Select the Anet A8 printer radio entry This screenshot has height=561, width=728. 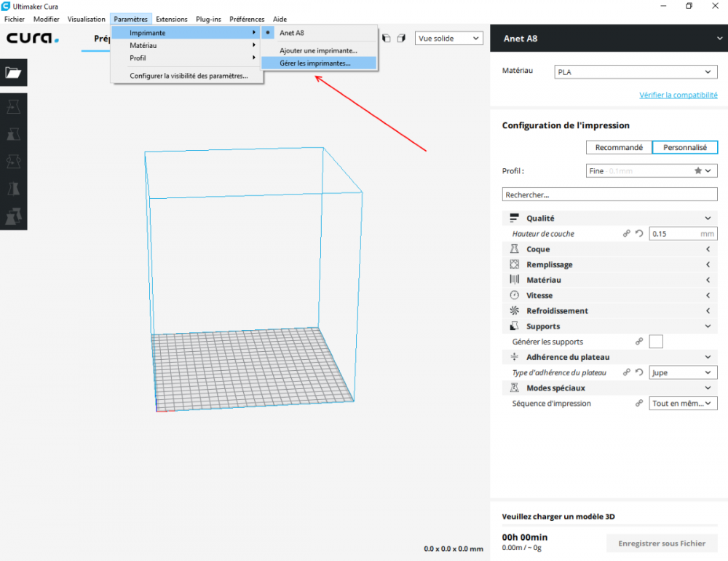pyautogui.click(x=319, y=33)
